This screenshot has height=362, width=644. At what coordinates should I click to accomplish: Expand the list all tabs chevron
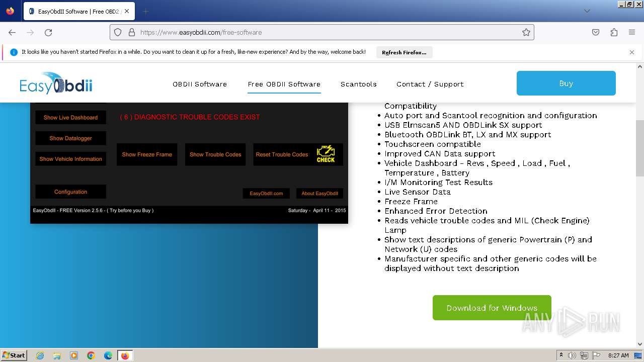587,11
